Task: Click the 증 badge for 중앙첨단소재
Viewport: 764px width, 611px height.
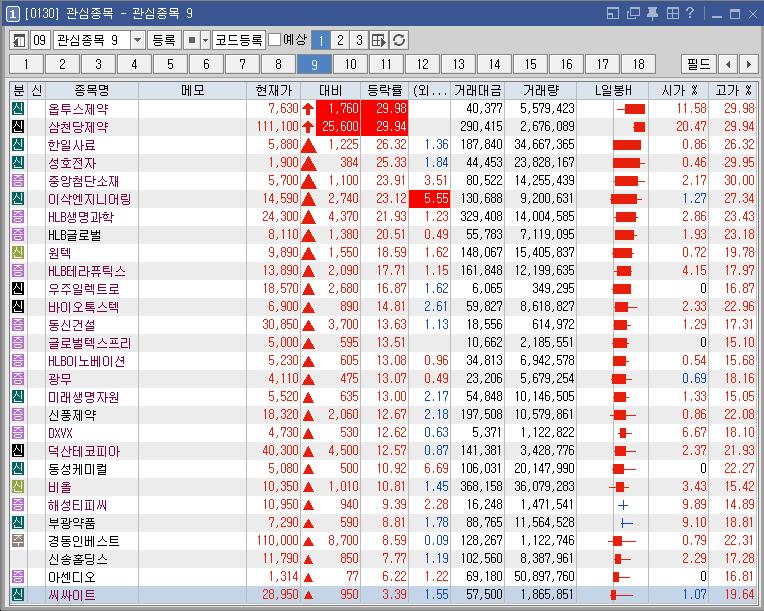Action: [18, 180]
